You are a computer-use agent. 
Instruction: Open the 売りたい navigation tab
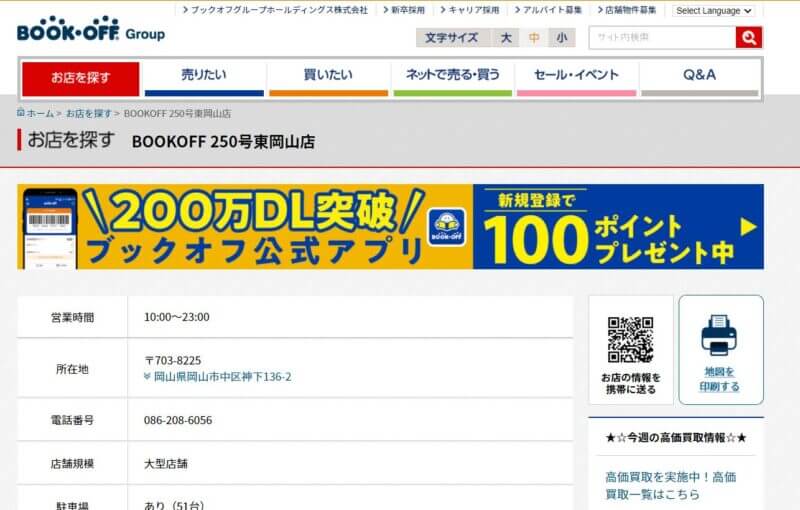[204, 79]
